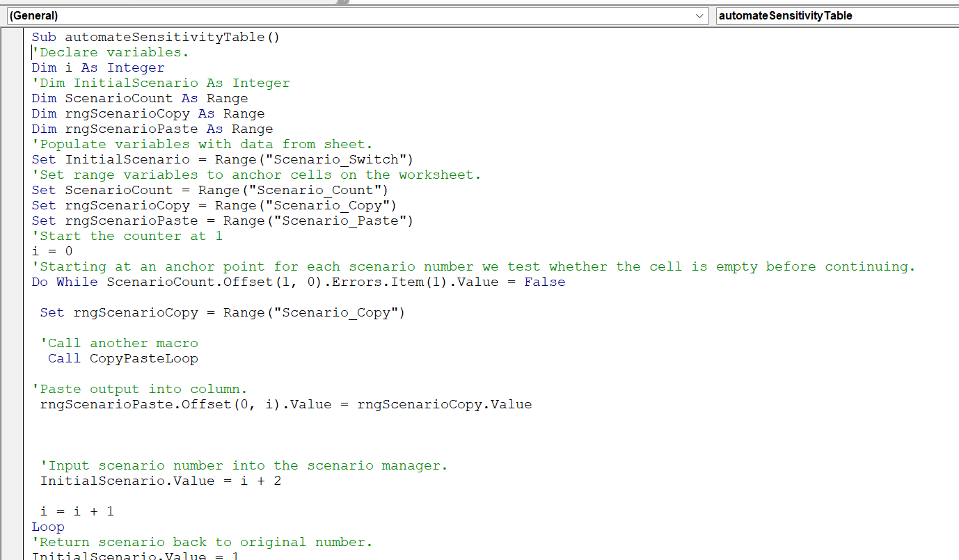Click the (General) text in object box

(33, 15)
